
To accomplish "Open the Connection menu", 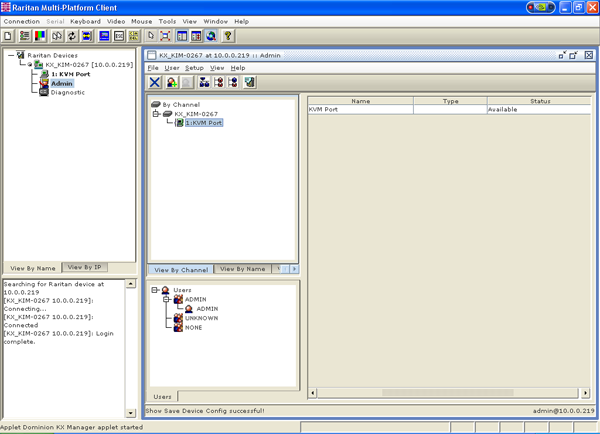I will [x=22, y=21].
